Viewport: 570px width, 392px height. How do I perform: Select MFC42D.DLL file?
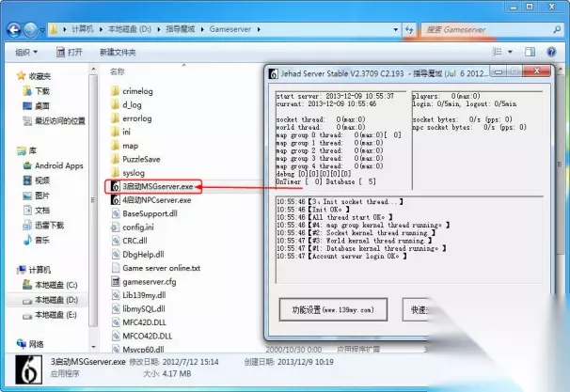tap(138, 322)
